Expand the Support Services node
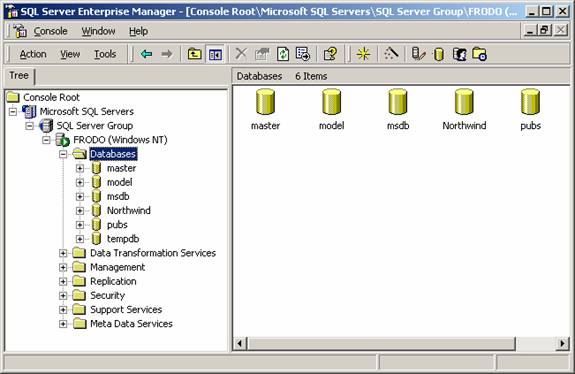This screenshot has height=374, width=575. [63, 310]
